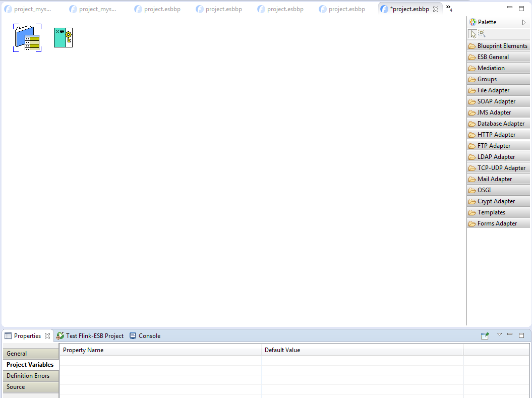Activate the Select arrow tool in Palette

pyautogui.click(x=472, y=34)
